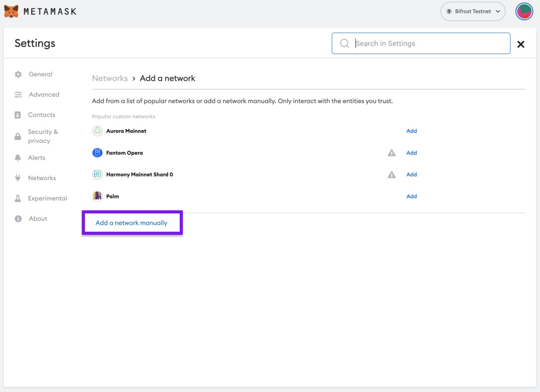Click the account avatar icon

coord(524,11)
